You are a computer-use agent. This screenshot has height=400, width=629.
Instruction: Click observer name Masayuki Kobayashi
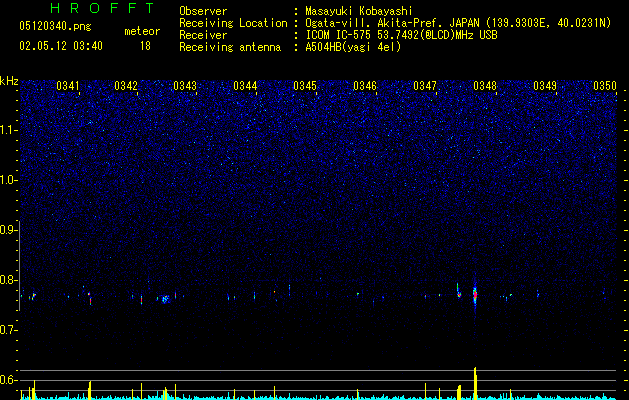click(x=359, y=11)
